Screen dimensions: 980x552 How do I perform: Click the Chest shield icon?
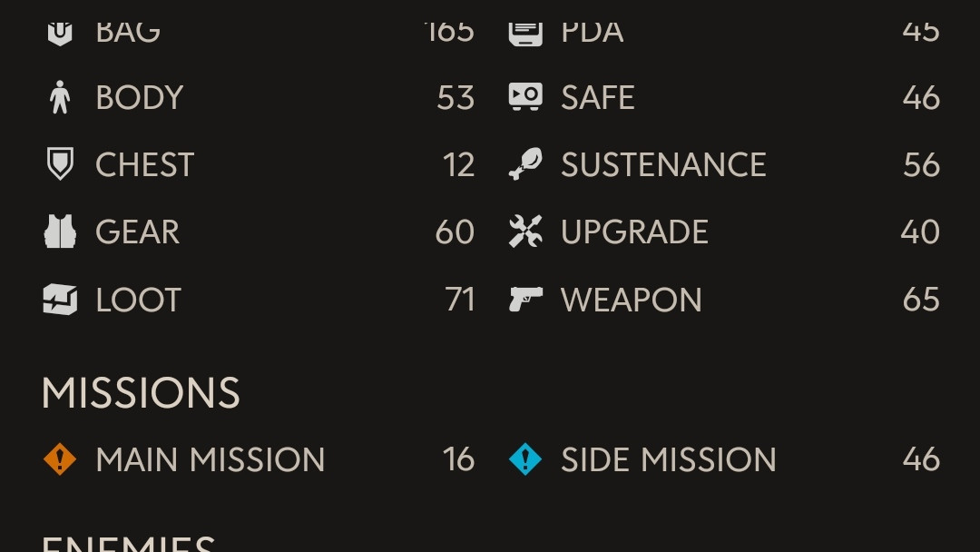coord(60,164)
